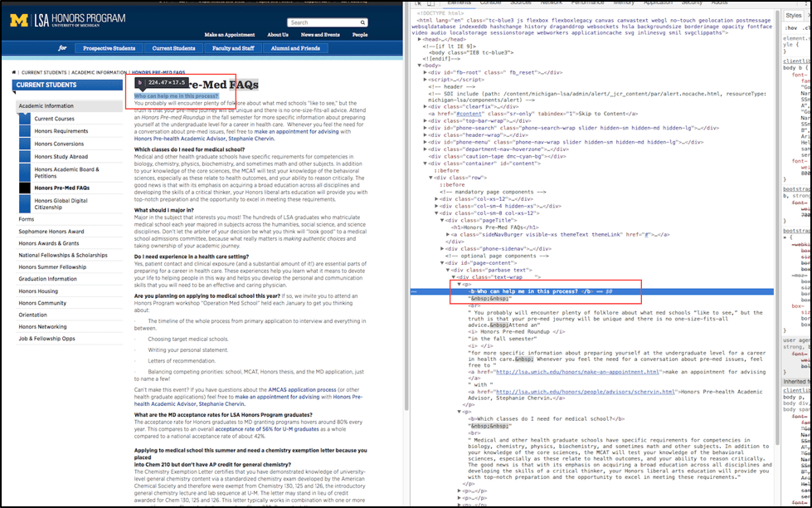812x508 pixels.
Task: Open Honors Summer Fellowship
Action: (52, 267)
